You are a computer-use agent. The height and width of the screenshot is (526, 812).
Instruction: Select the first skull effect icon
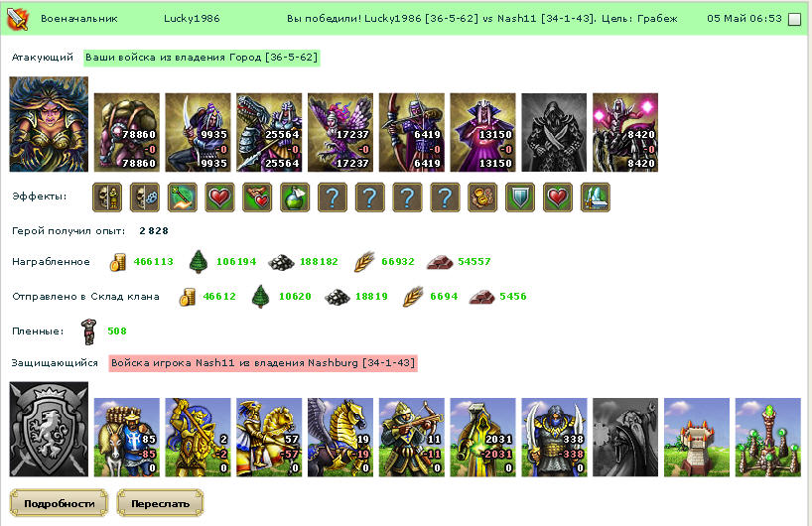[x=107, y=197]
